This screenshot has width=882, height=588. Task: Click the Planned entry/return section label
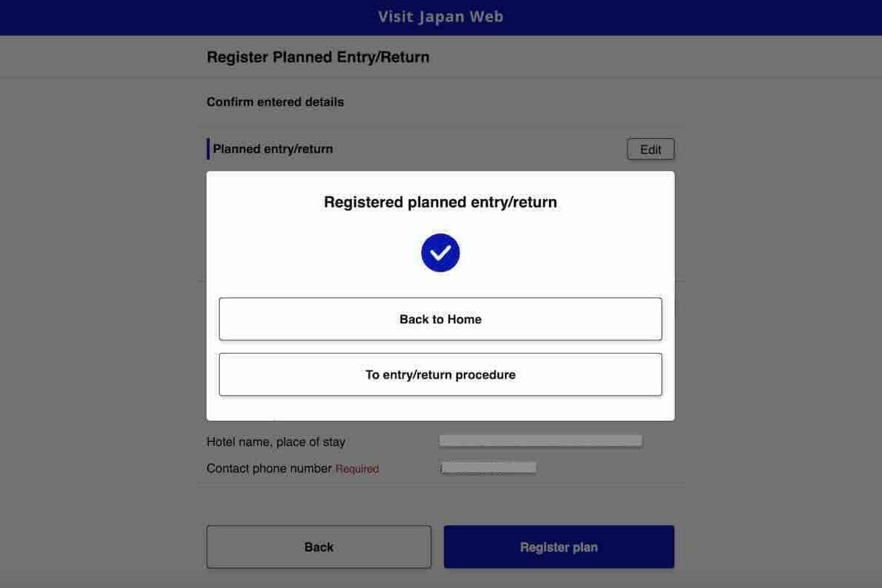(273, 149)
